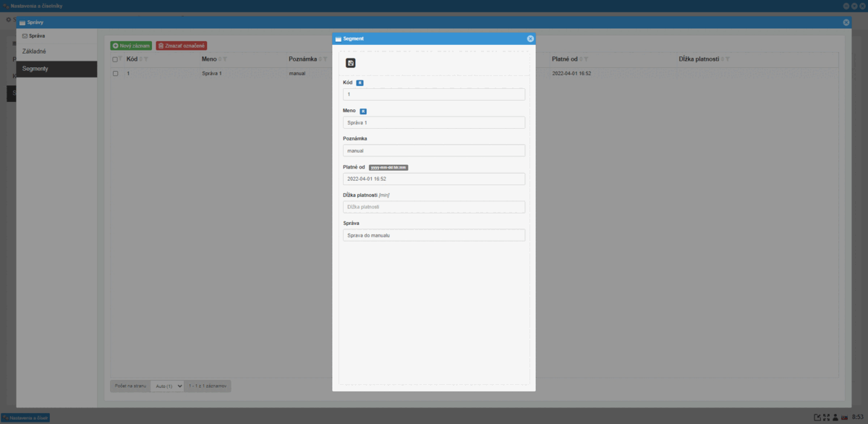Click the Nový záznam button
Viewport: 868px width, 424px height.
[x=132, y=46]
